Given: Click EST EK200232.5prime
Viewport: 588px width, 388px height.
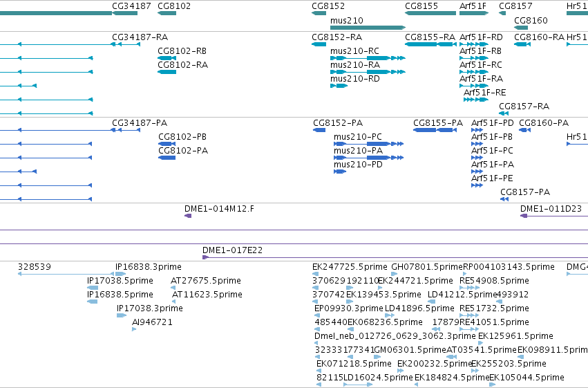Looking at the screenshot, I should click(434, 364).
